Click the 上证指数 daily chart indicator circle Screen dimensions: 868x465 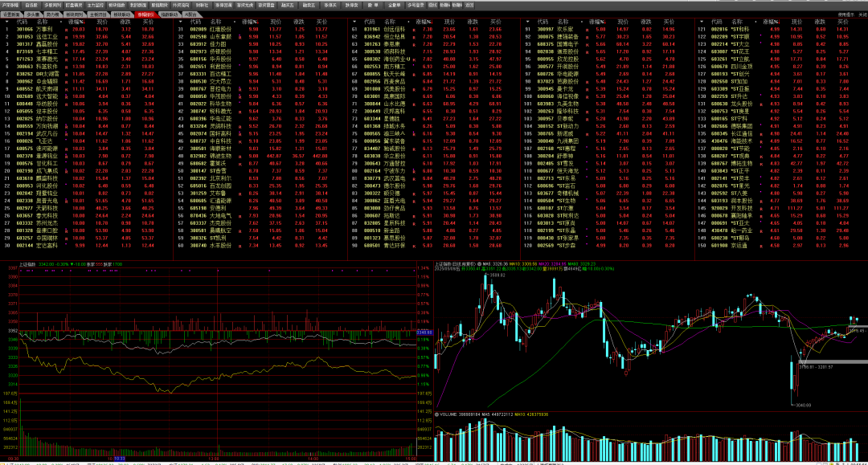pos(479,263)
